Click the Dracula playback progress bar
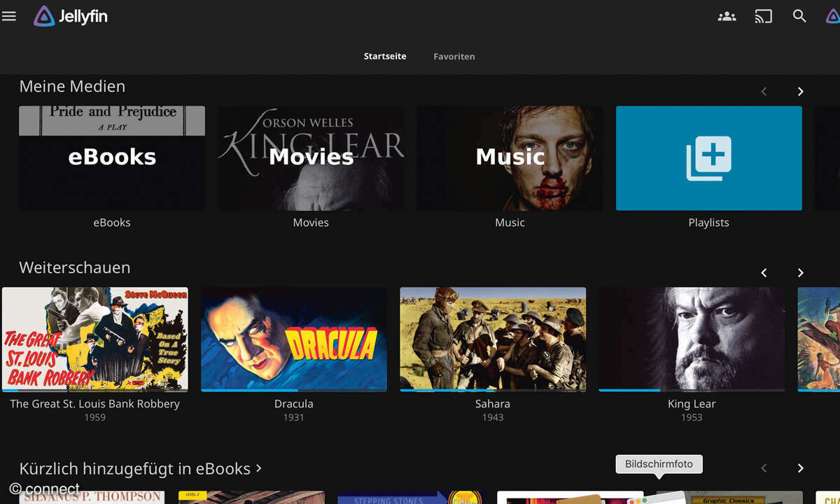The image size is (840, 504). click(x=294, y=390)
